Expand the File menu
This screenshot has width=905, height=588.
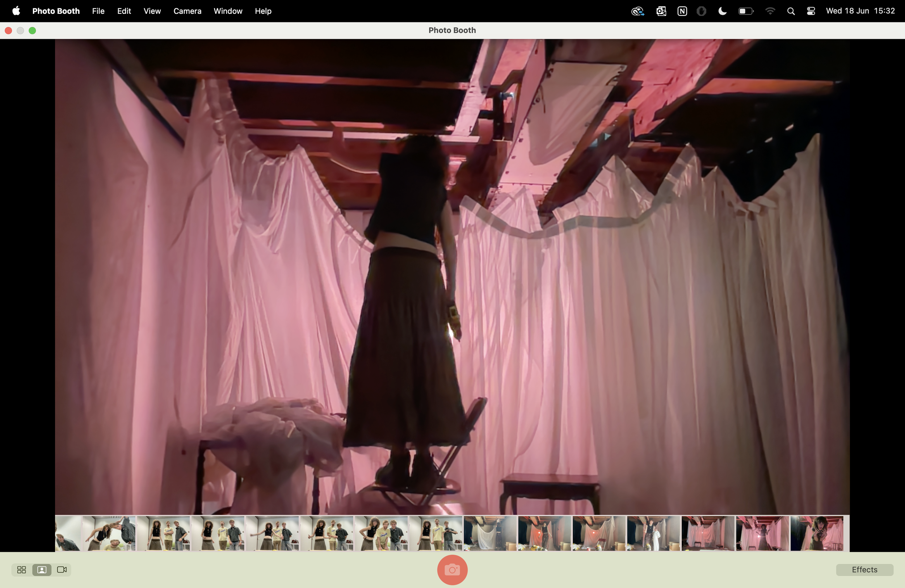[98, 11]
